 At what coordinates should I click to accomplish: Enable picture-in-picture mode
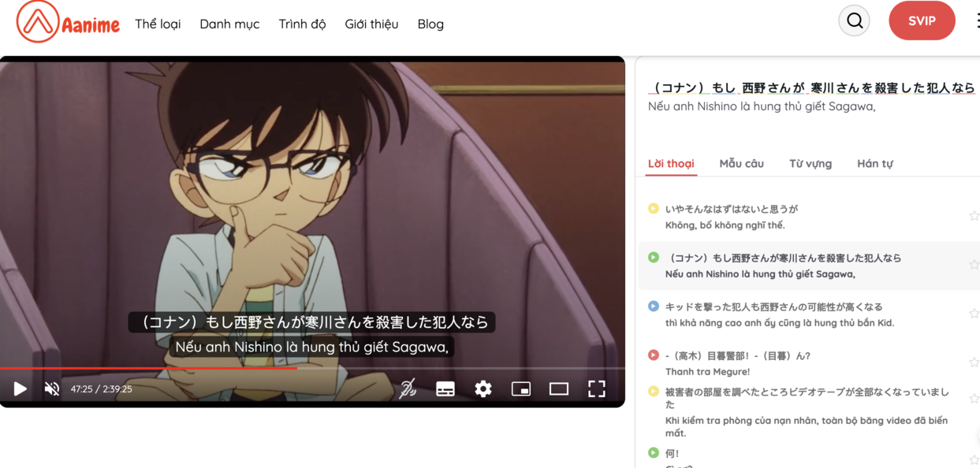(521, 388)
